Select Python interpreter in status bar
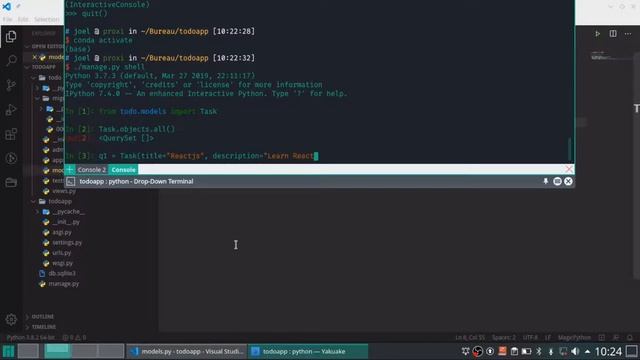Screen dimensions: 640x360 (x=31, y=338)
